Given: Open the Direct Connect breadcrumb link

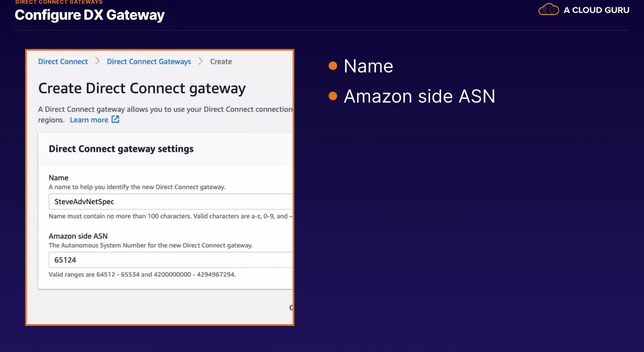Looking at the screenshot, I should coord(63,62).
